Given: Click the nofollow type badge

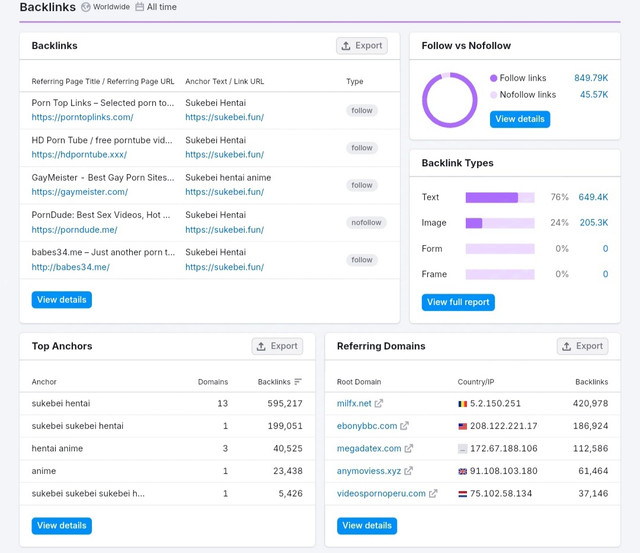Looking at the screenshot, I should pyautogui.click(x=366, y=222).
